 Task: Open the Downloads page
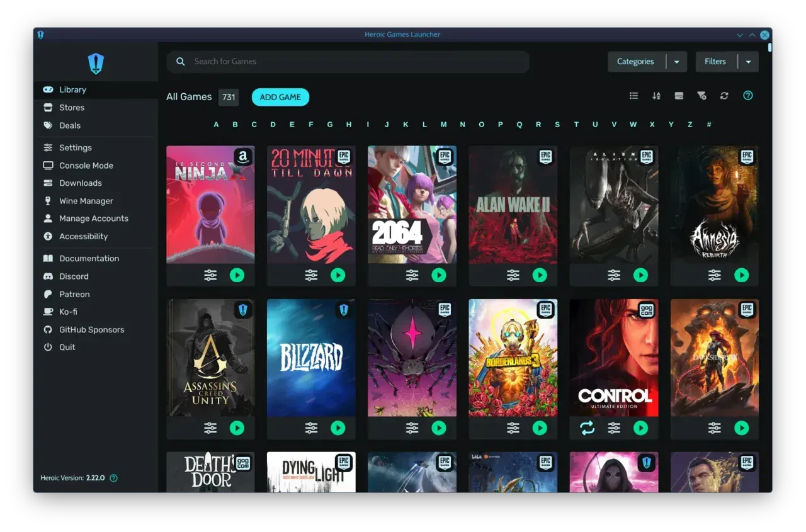(96, 183)
